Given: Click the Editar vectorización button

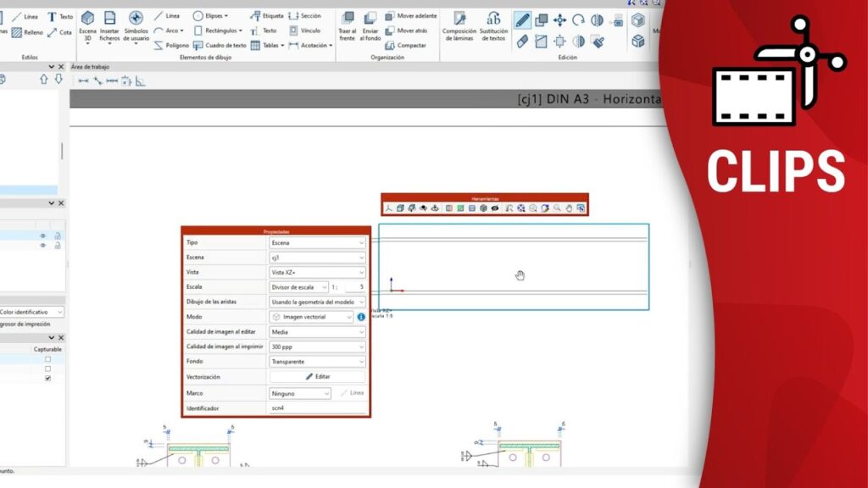Looking at the screenshot, I should click(317, 376).
